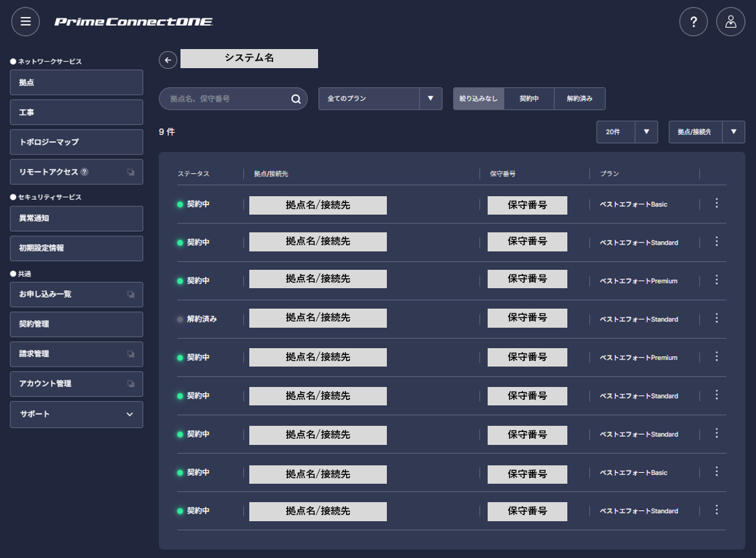756x558 pixels.
Task: Select the 絞り込みなし filter option
Action: click(x=478, y=99)
